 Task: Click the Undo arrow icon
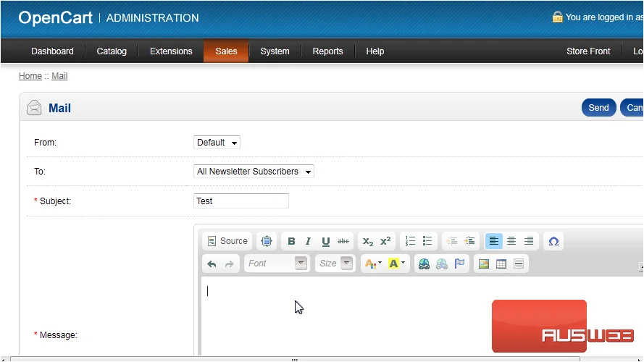212,264
